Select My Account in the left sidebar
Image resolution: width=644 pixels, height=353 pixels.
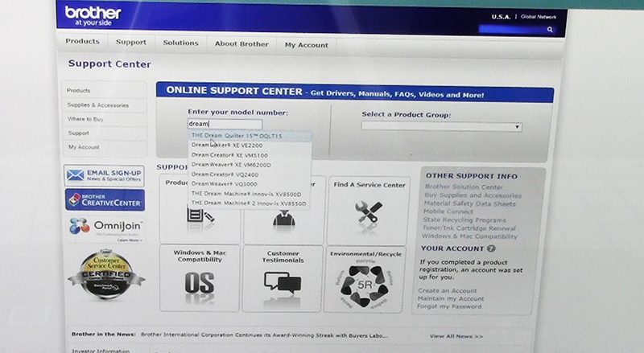(84, 147)
